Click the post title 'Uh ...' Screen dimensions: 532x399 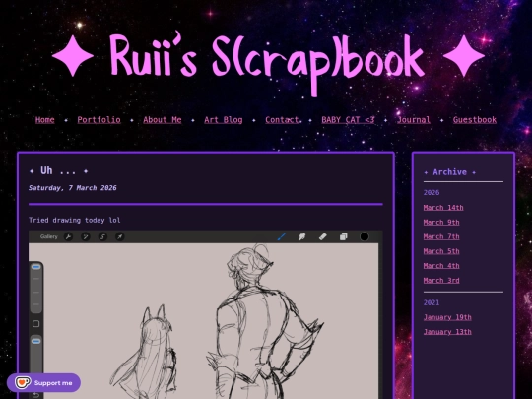click(x=58, y=170)
